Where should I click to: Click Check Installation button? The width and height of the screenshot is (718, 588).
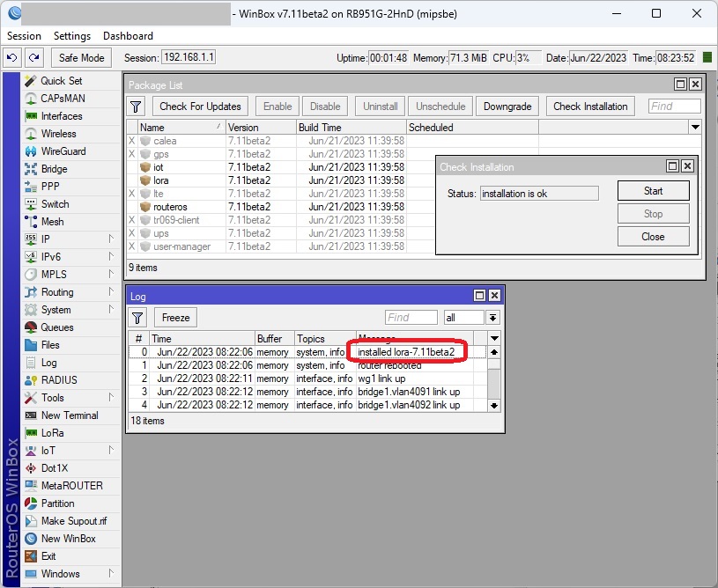coord(590,107)
